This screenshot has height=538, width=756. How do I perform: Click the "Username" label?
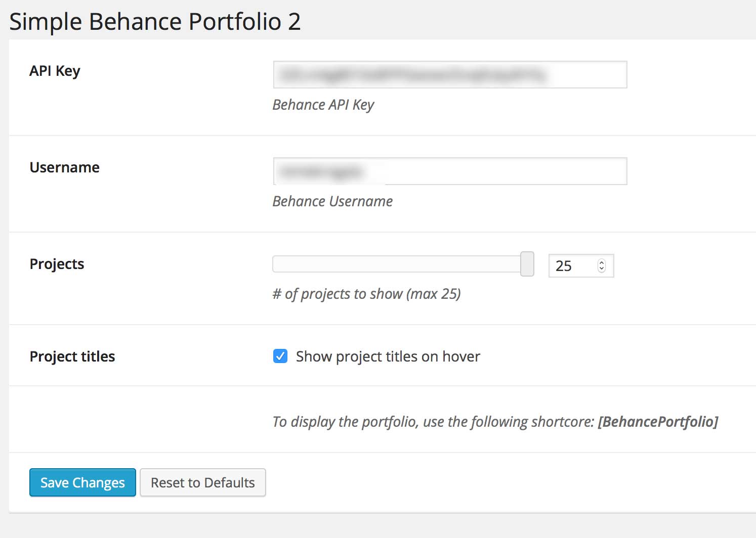(x=65, y=167)
